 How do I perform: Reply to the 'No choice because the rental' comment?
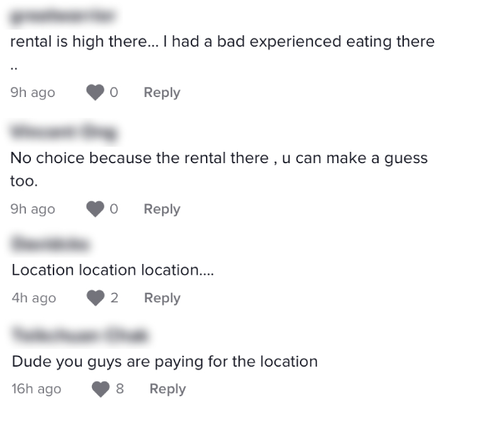click(x=162, y=209)
